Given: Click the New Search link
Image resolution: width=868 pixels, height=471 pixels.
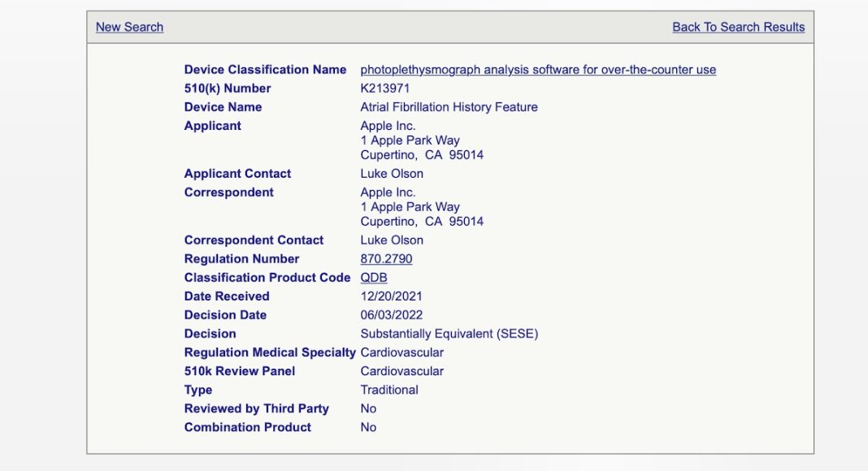Looking at the screenshot, I should point(129,27).
